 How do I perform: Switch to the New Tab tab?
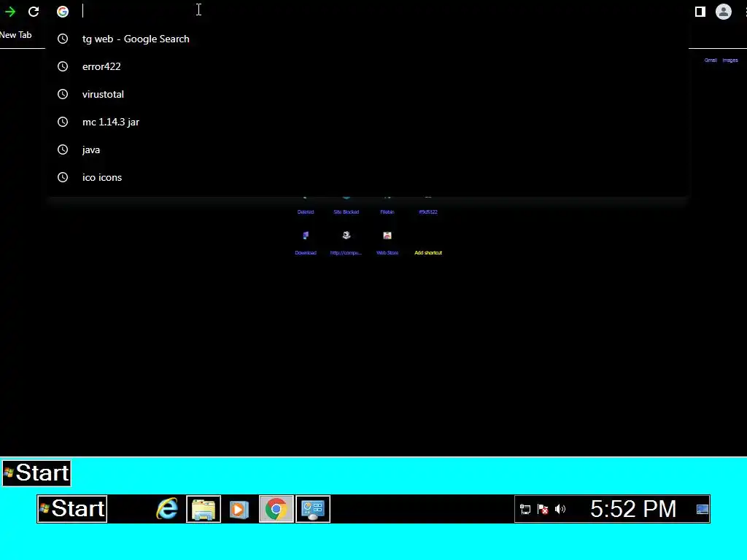(16, 35)
